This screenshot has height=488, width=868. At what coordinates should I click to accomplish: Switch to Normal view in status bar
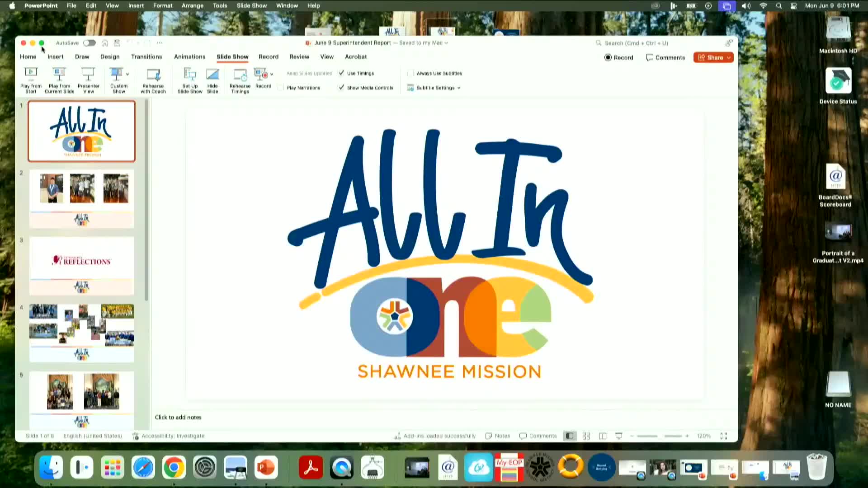(x=570, y=436)
